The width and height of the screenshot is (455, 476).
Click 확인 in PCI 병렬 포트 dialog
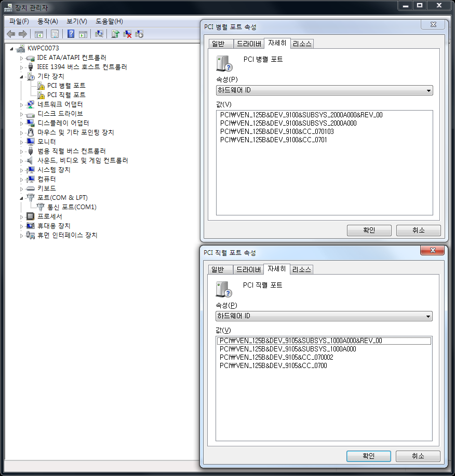pos(369,230)
